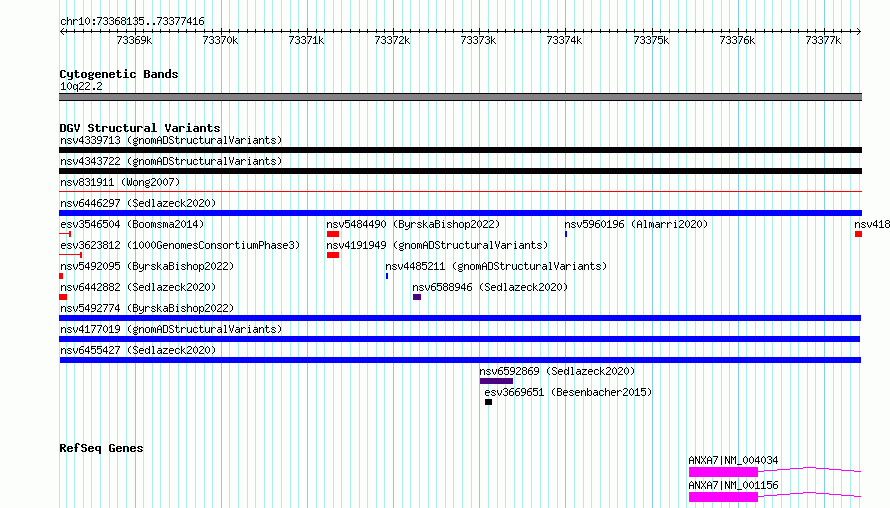The height and width of the screenshot is (508, 890).
Task: Click the 73377k ruler tick label
Action: [x=824, y=40]
